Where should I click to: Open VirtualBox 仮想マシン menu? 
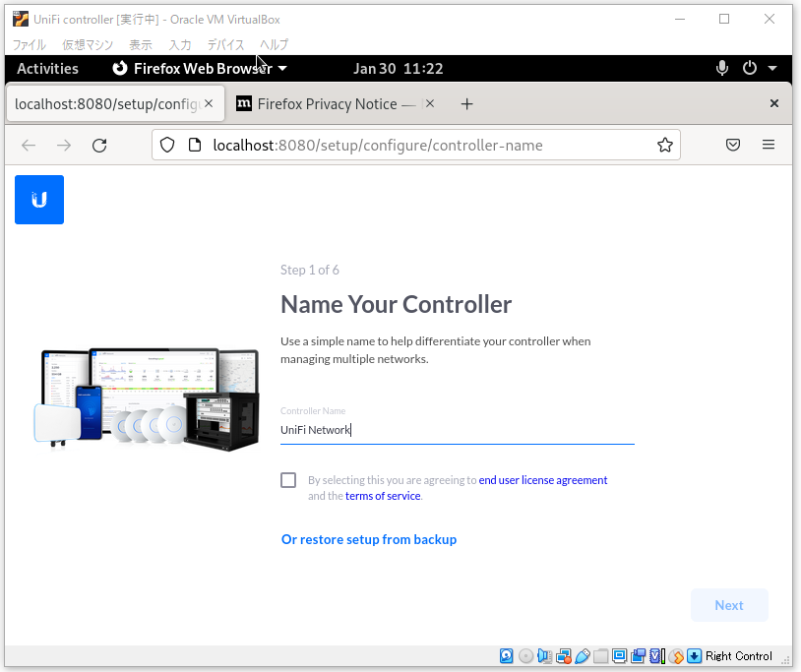pyautogui.click(x=88, y=44)
